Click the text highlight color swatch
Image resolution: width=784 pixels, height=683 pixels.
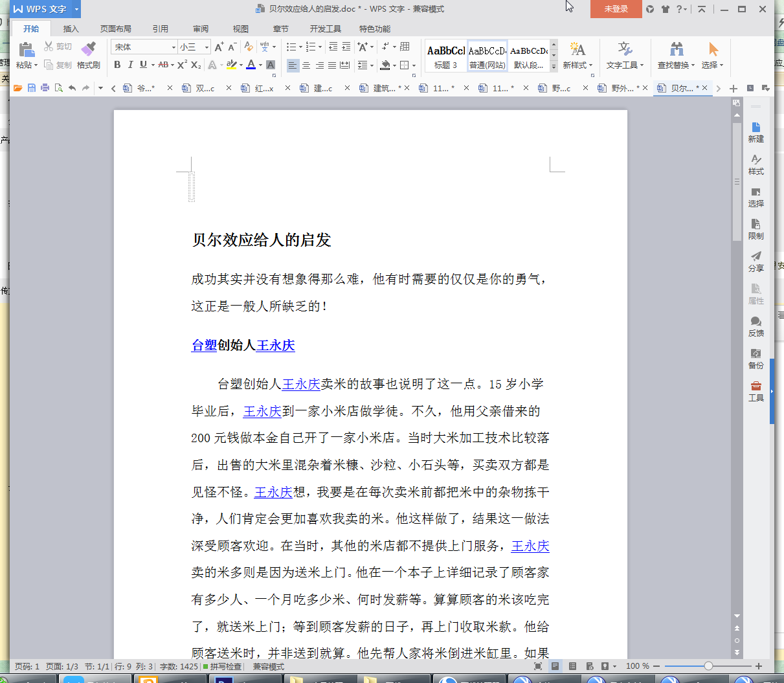click(231, 65)
